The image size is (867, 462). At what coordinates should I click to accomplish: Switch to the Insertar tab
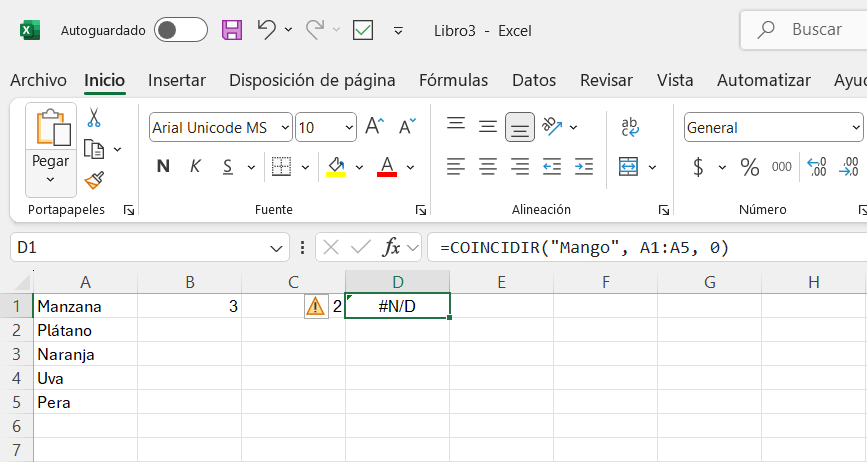tap(177, 80)
